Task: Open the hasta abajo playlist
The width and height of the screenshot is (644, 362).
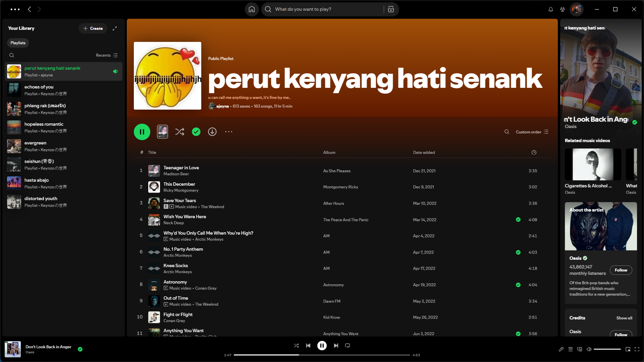Action: click(x=64, y=183)
